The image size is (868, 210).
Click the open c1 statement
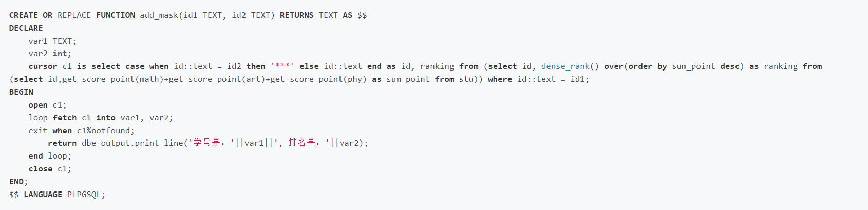click(x=47, y=105)
